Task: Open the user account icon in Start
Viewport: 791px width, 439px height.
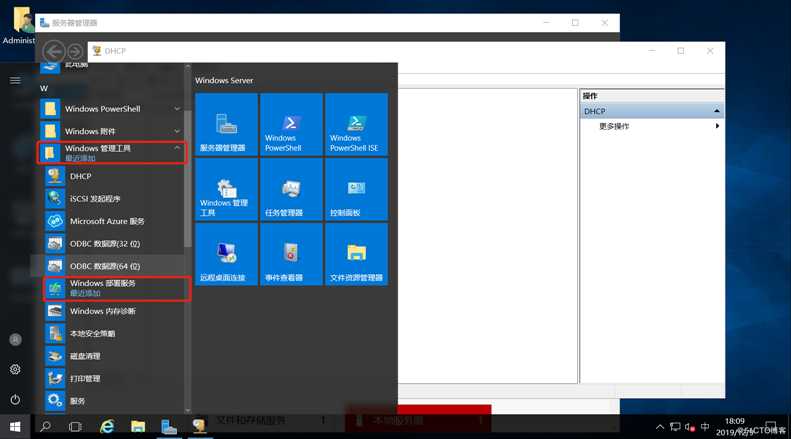Action: click(15, 340)
